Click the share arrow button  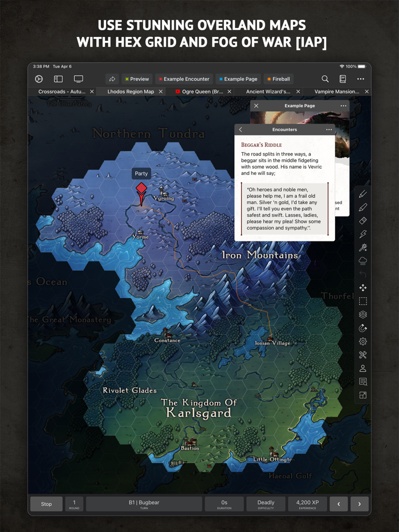(112, 79)
